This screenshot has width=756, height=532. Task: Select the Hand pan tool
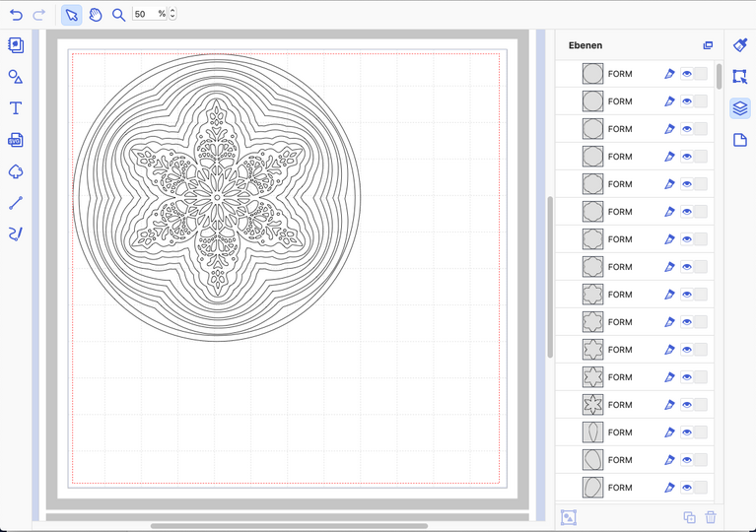point(96,15)
